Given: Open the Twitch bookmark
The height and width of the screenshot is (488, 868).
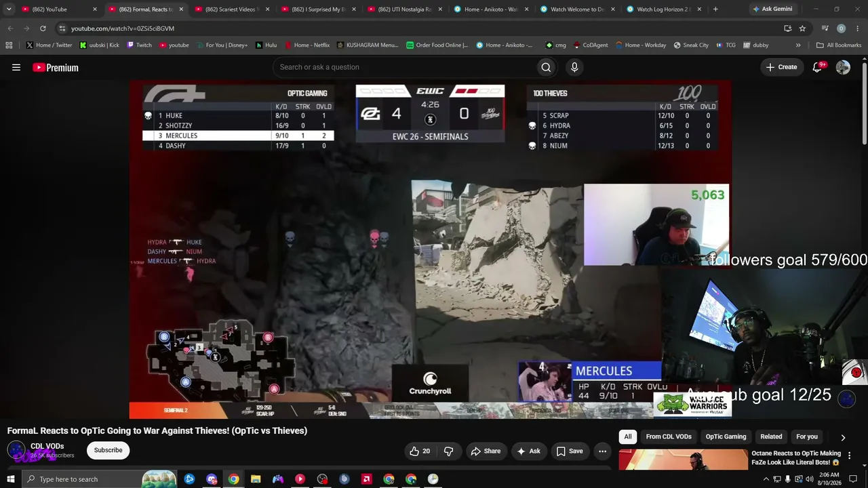Looking at the screenshot, I should pos(139,45).
